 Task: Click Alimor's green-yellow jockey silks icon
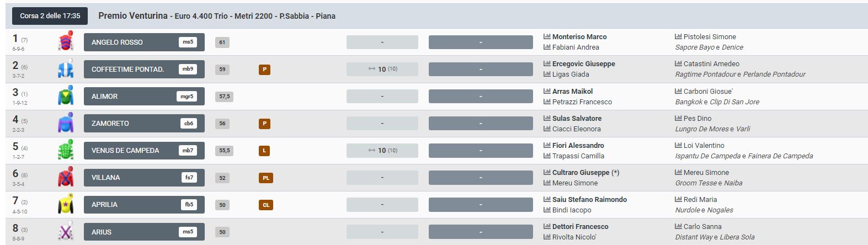pyautogui.click(x=66, y=96)
